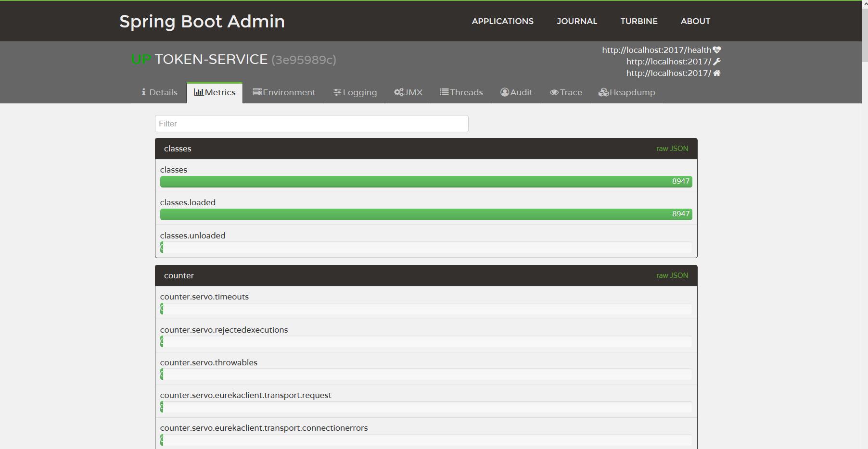Click the green UP status text
The width and height of the screenshot is (868, 449).
(141, 59)
